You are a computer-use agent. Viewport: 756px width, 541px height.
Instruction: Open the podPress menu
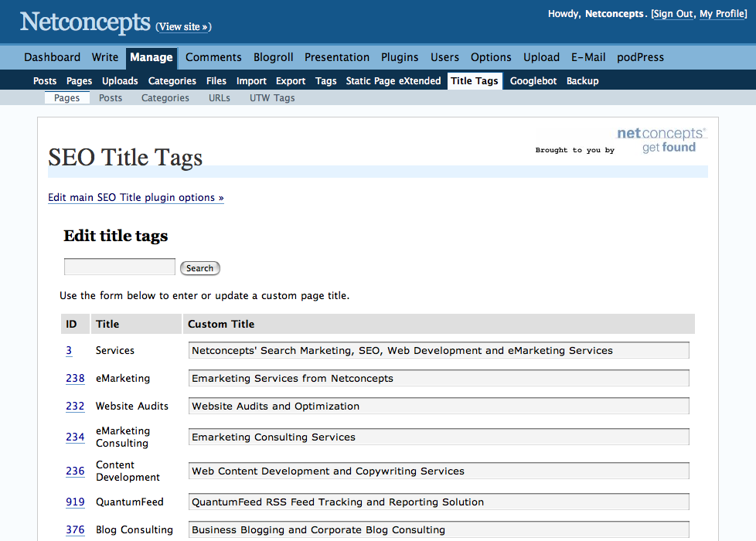point(640,57)
